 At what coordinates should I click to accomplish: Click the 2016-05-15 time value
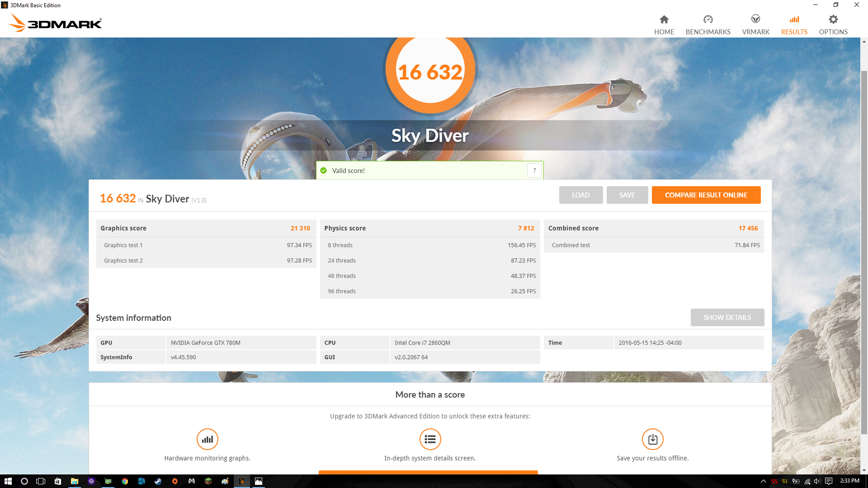tap(650, 343)
